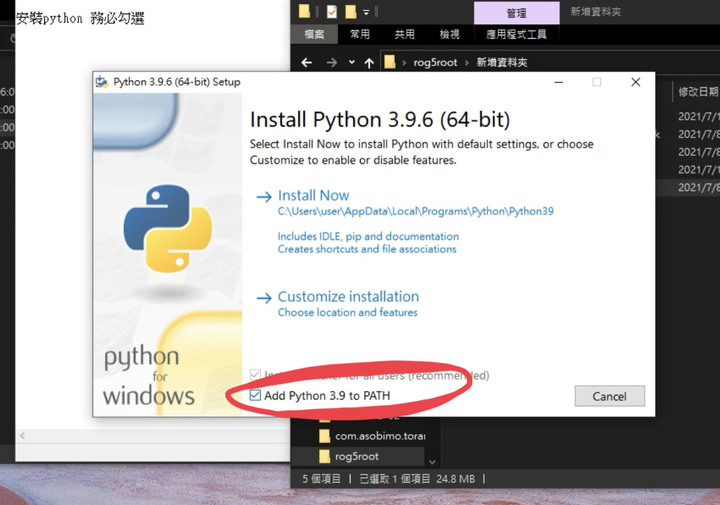Expand chevron before rog5root in address bar
The width and height of the screenshot is (720, 505).
click(x=404, y=62)
